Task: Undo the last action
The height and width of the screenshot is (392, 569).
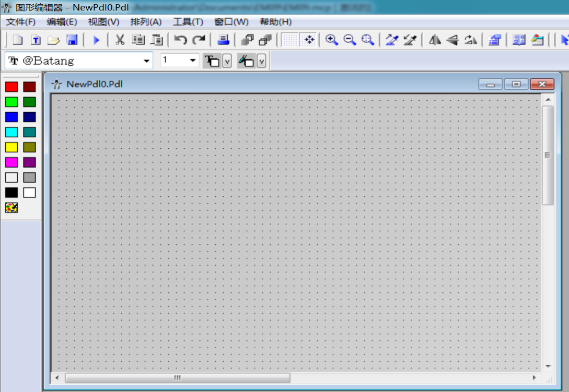Action: 180,40
